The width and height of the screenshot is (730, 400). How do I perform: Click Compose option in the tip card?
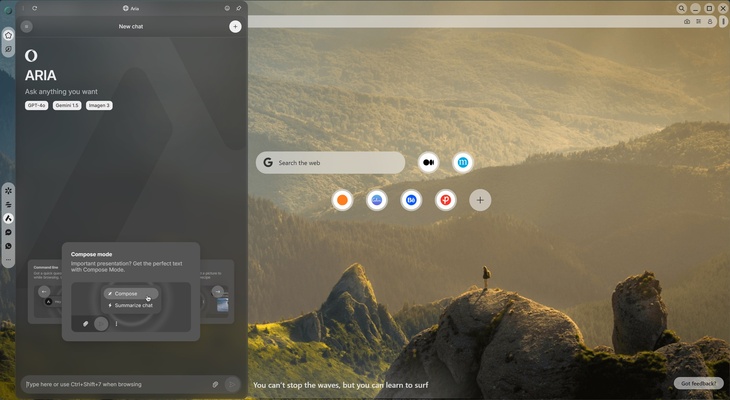click(x=131, y=294)
